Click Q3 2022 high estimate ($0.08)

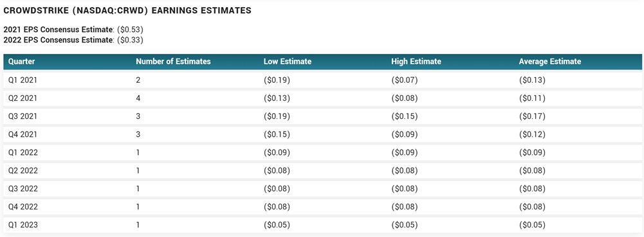(405, 189)
